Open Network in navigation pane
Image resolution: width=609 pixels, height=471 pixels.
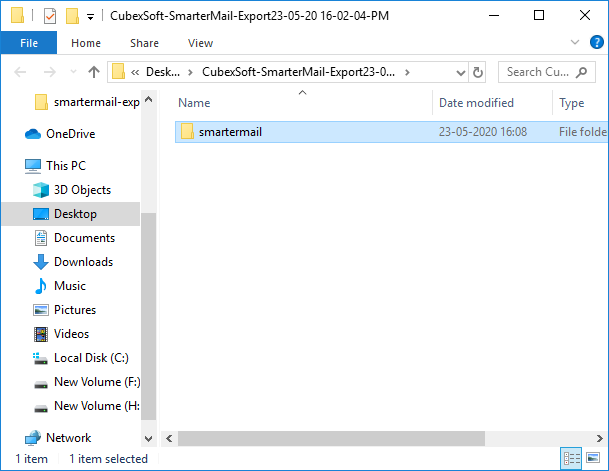[x=68, y=438]
